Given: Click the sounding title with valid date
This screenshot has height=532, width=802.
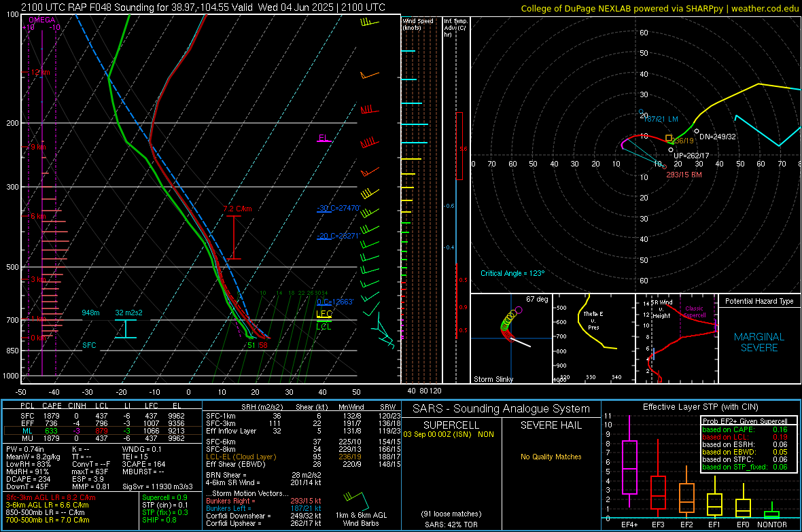Looking at the screenshot, I should coord(203,7).
